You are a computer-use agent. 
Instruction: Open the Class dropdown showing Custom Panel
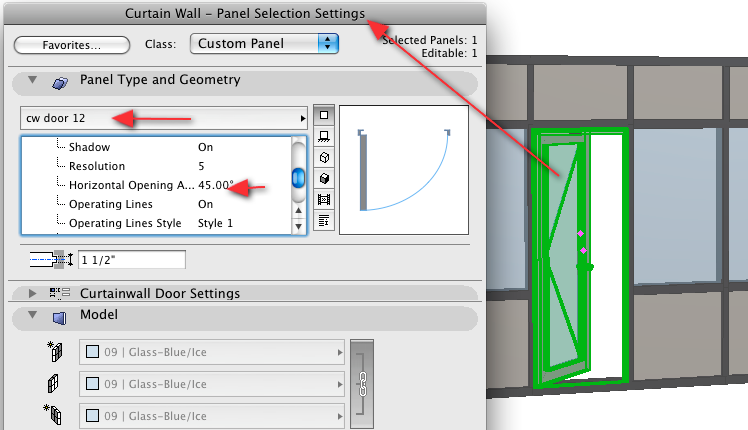264,43
